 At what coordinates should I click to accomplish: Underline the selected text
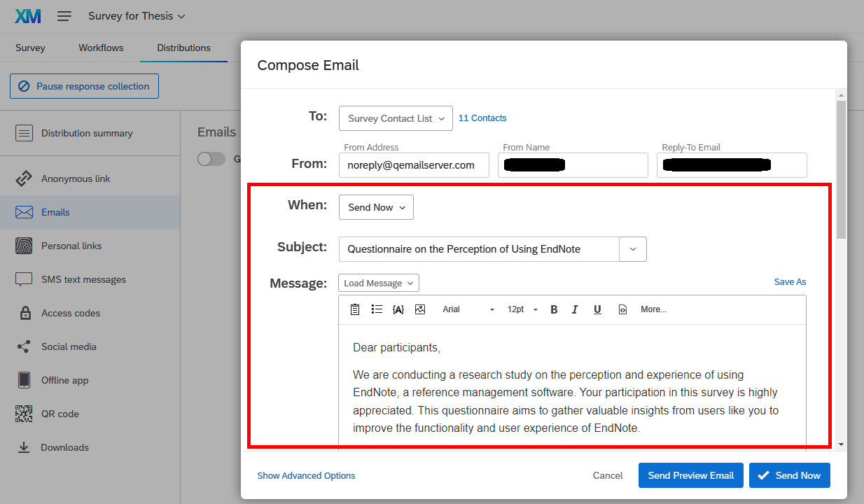(597, 309)
